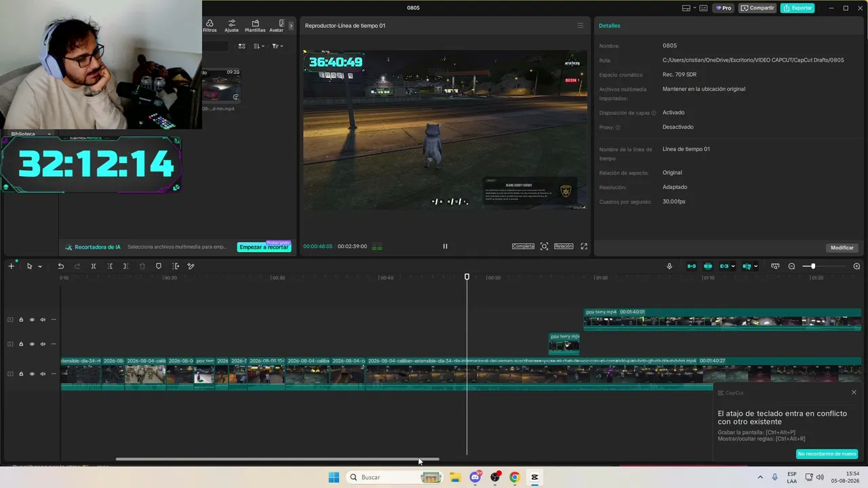The image size is (868, 488).
Task: Close the CapCut shortcut conflict notification
Action: [x=854, y=392]
